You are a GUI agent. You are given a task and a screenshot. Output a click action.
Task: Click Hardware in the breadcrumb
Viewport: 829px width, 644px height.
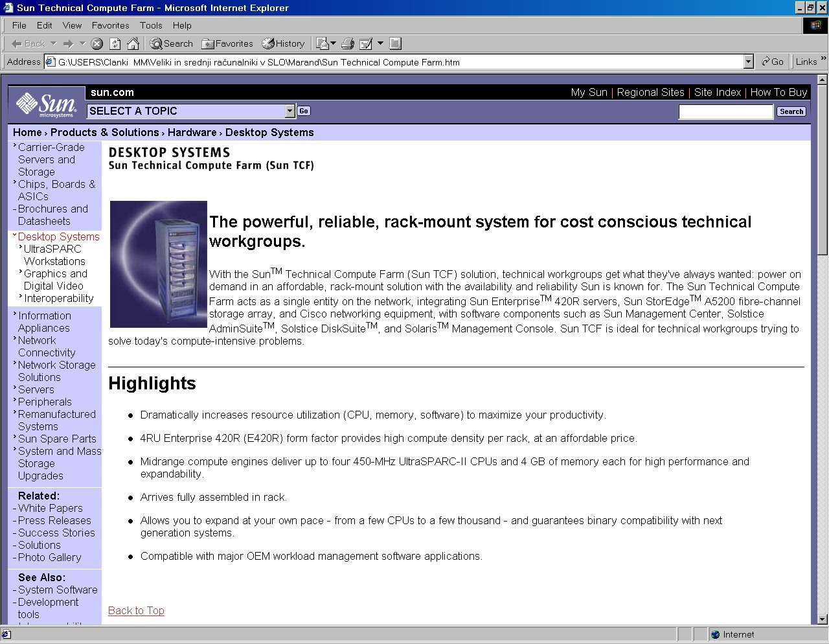pos(192,132)
